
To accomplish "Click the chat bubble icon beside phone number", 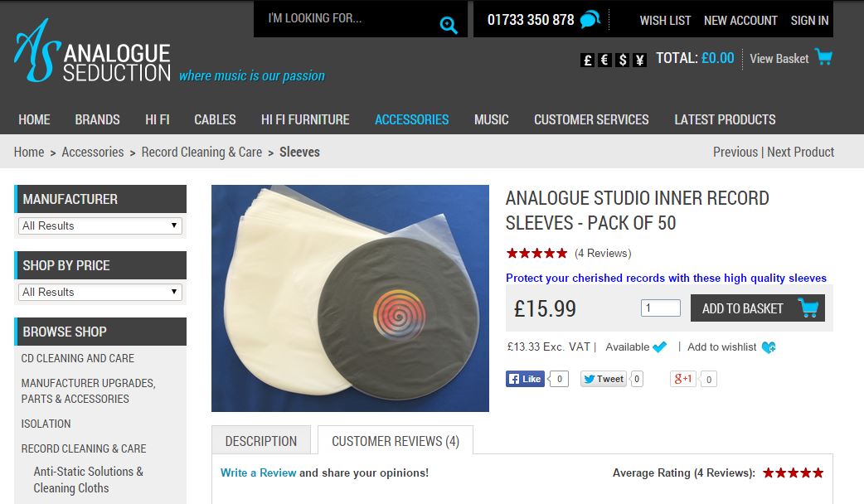I will (590, 19).
